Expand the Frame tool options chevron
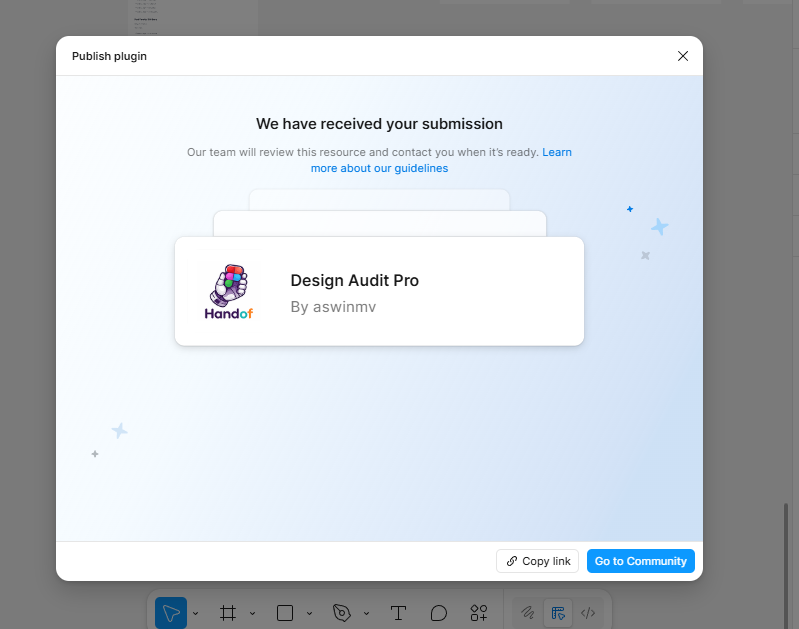 [252, 613]
